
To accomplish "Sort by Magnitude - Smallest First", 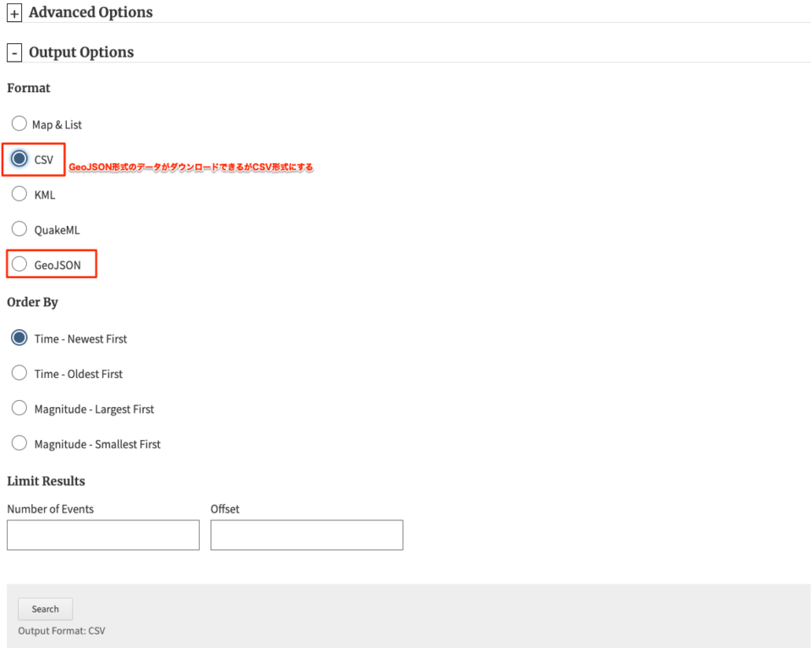I will [x=19, y=443].
